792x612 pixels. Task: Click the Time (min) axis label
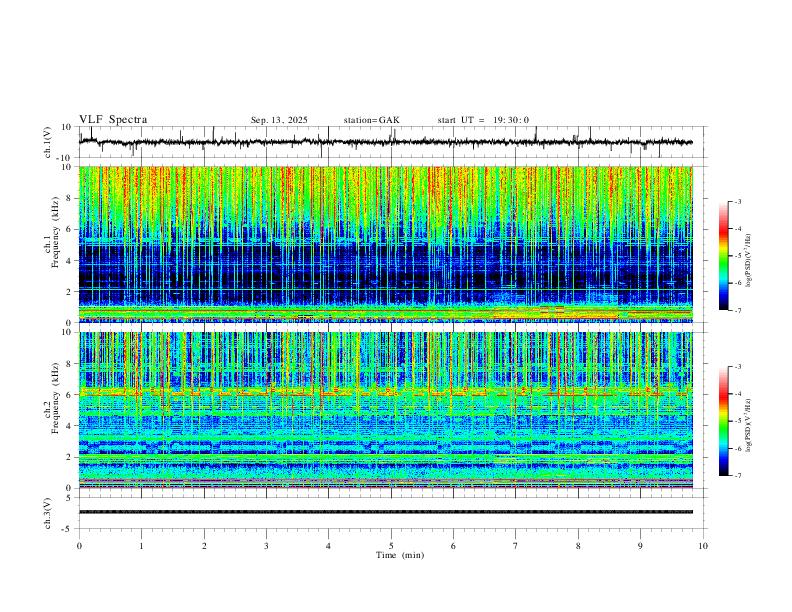[x=400, y=555]
